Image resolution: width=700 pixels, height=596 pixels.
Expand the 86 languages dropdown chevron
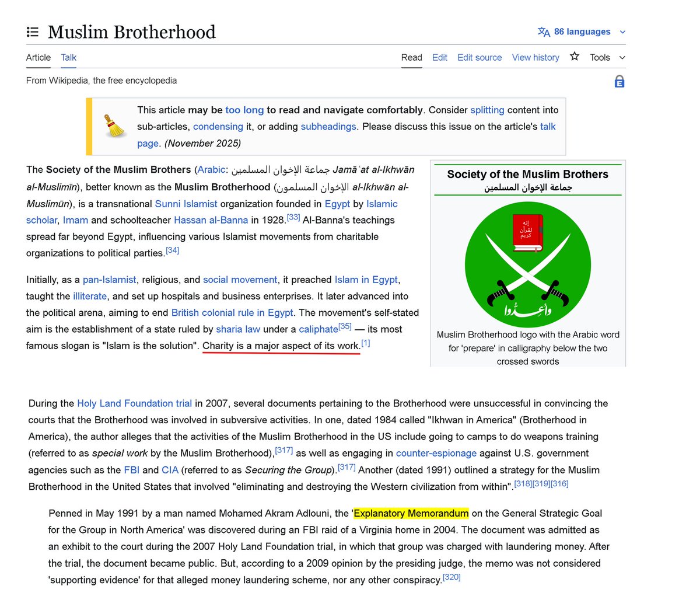point(623,32)
